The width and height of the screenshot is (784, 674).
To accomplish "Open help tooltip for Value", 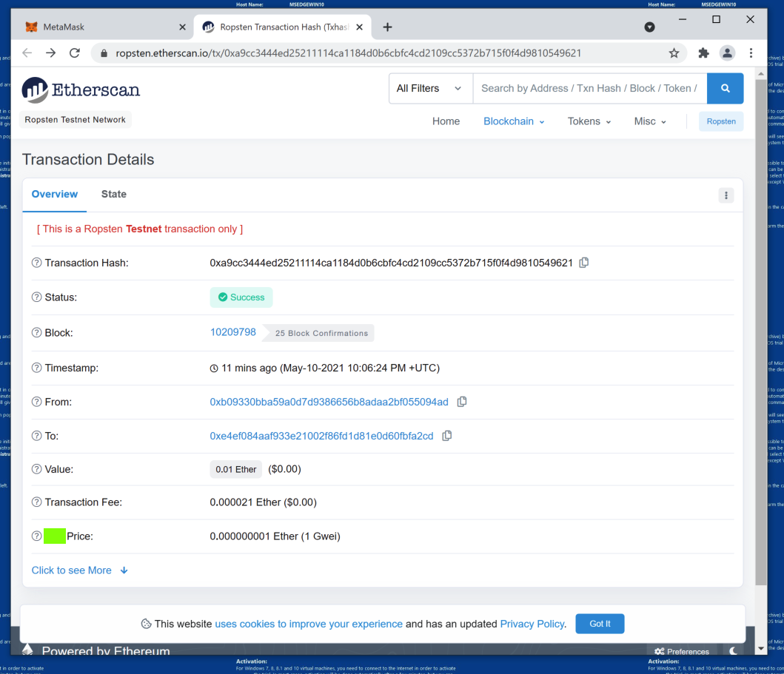I will [36, 469].
